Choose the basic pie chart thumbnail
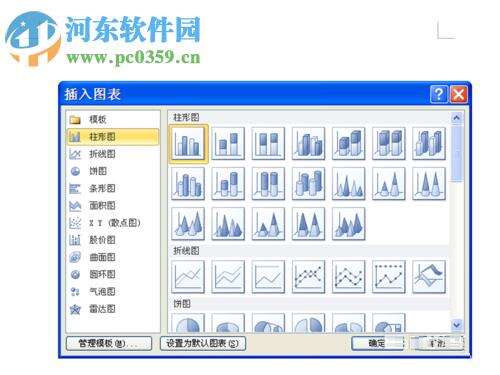This screenshot has width=500, height=375. tap(188, 323)
